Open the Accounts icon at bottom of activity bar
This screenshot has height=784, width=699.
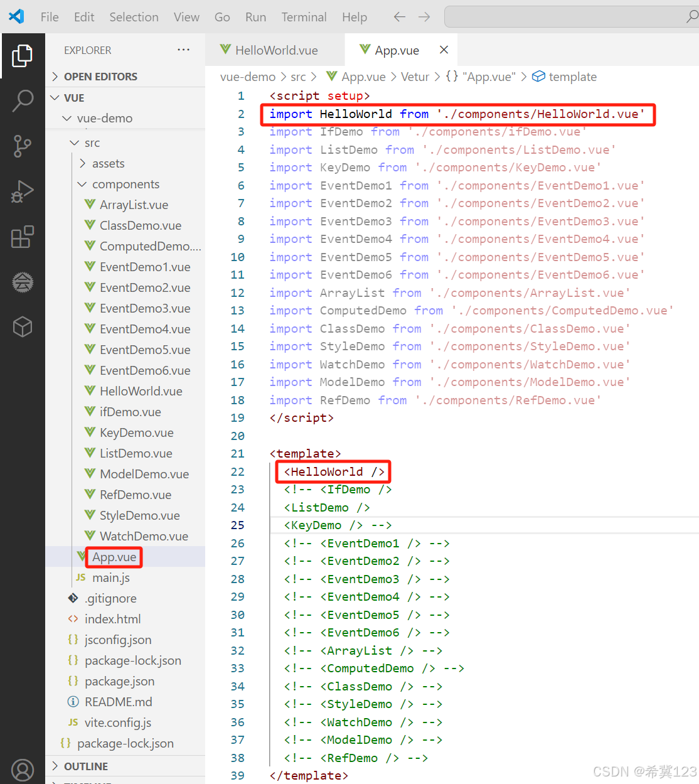pyautogui.click(x=23, y=770)
